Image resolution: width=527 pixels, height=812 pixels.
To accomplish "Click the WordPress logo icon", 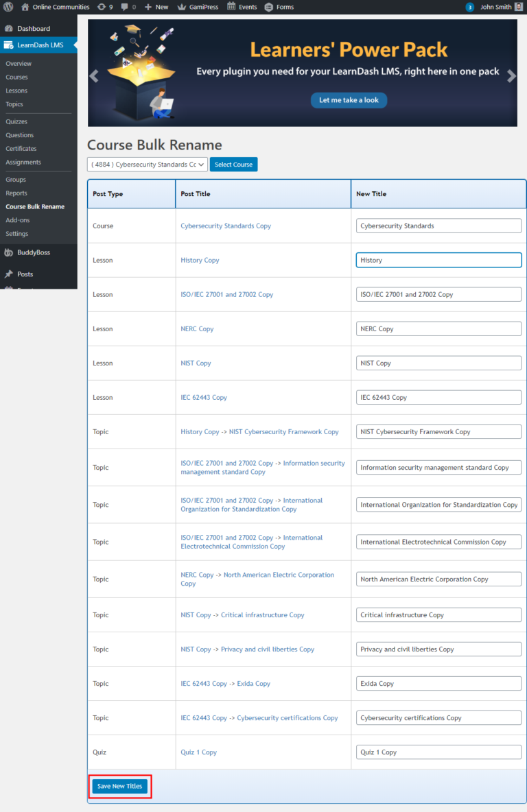I will (8, 7).
